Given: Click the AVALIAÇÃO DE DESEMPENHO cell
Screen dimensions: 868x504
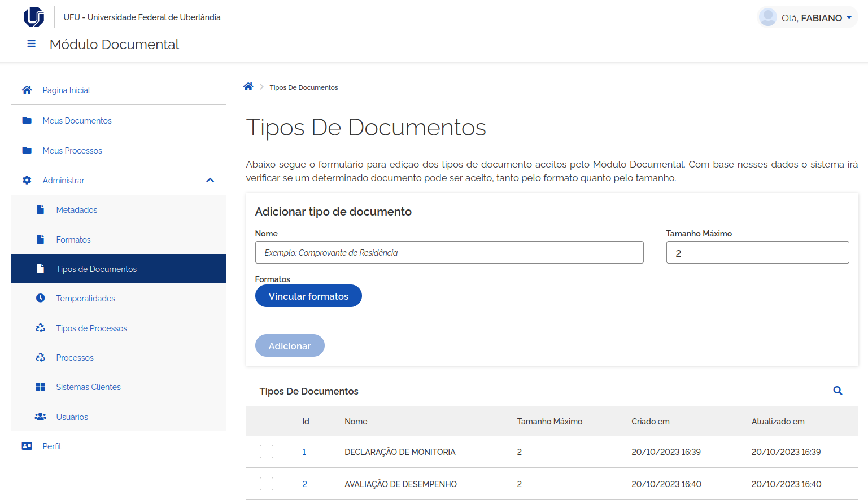Looking at the screenshot, I should pos(400,484).
